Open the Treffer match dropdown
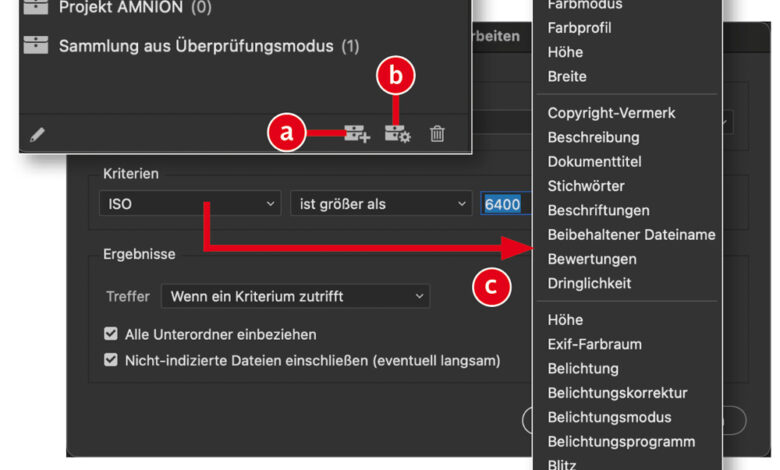Image resolution: width=780 pixels, height=470 pixels. (x=296, y=296)
